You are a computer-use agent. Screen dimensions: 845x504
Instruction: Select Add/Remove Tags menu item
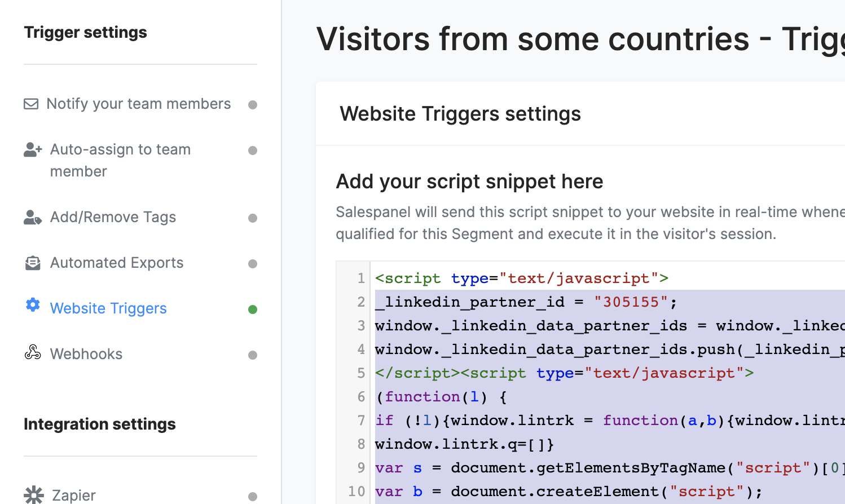click(x=113, y=217)
